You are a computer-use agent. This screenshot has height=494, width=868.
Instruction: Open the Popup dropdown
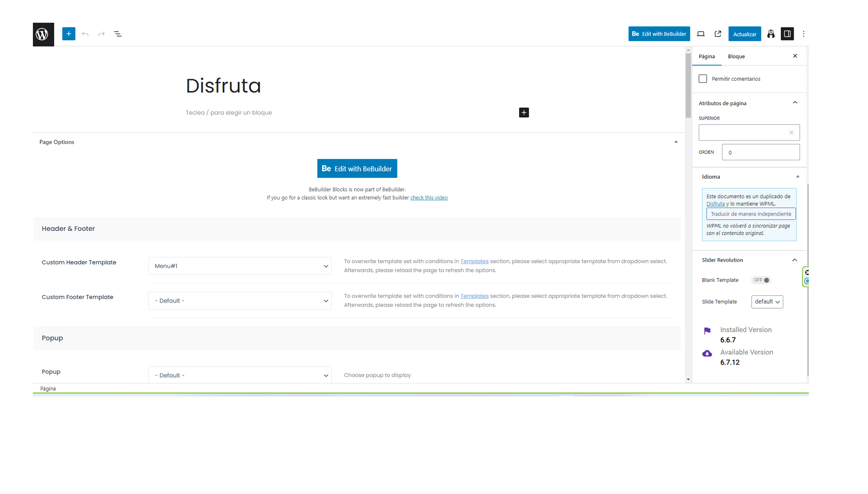pyautogui.click(x=240, y=375)
